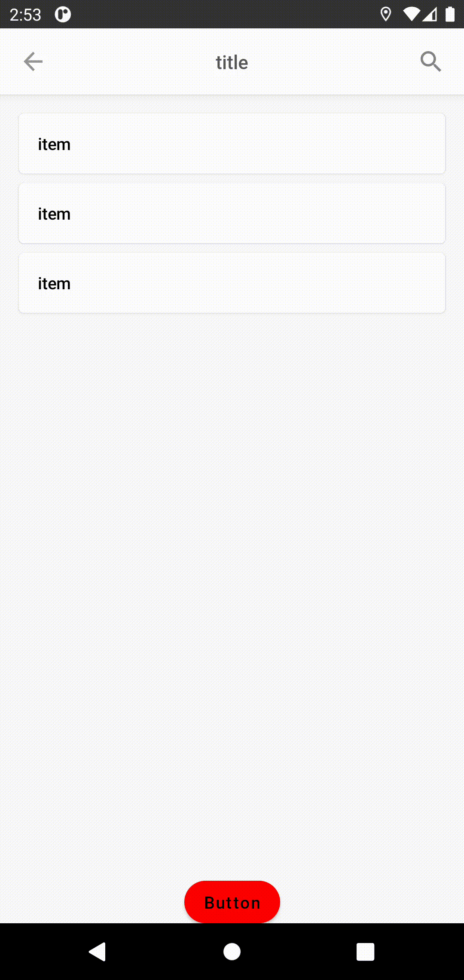Click the empty area below the item list
The width and height of the screenshot is (464, 980).
(232, 559)
